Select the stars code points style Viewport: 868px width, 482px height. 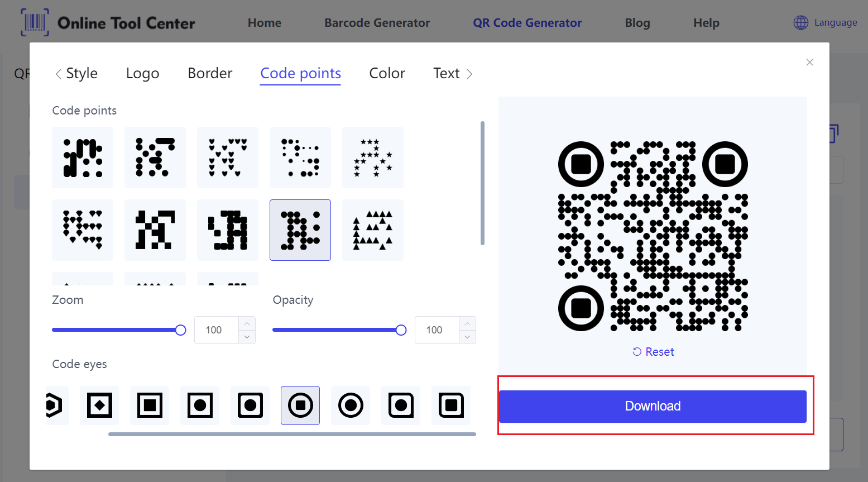(373, 158)
